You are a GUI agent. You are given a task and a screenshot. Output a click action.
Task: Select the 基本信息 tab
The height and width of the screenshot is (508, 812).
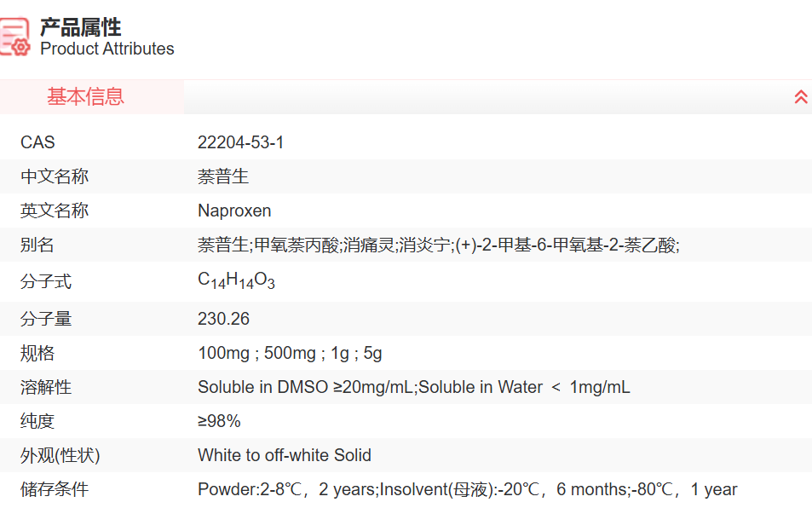(x=85, y=97)
